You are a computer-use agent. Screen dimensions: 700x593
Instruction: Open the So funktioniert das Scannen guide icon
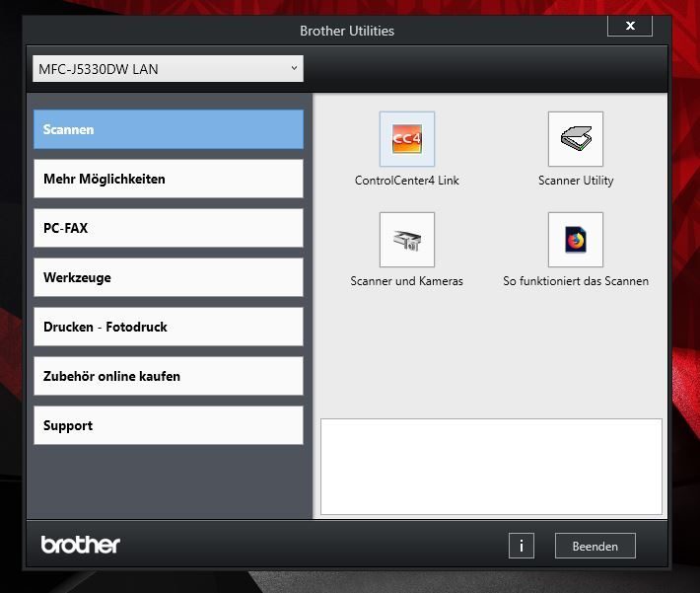(x=576, y=240)
